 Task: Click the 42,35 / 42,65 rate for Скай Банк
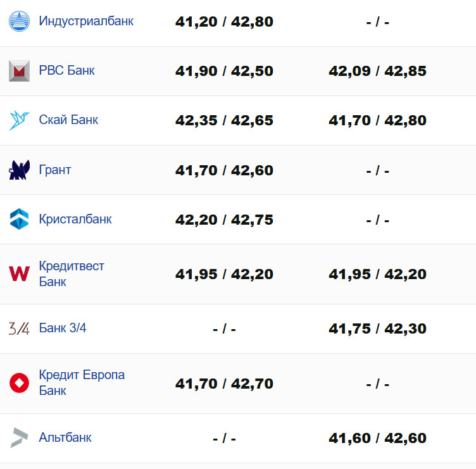[x=224, y=120]
